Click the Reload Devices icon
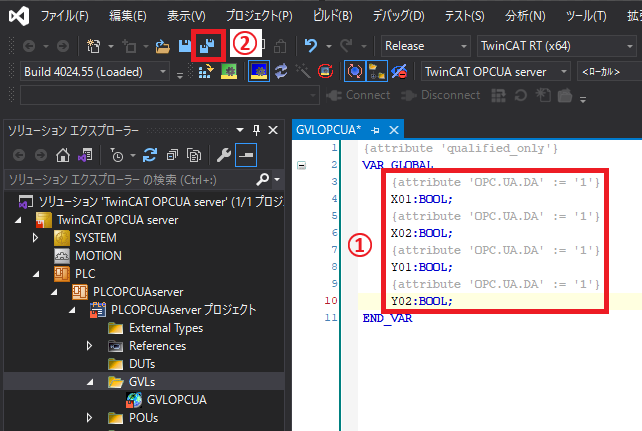 click(x=281, y=72)
